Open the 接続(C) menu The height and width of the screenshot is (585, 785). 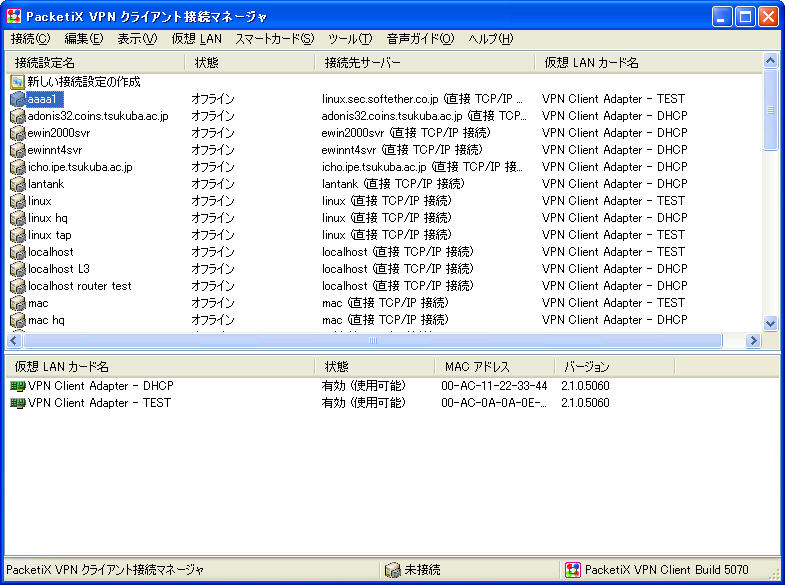(x=29, y=39)
